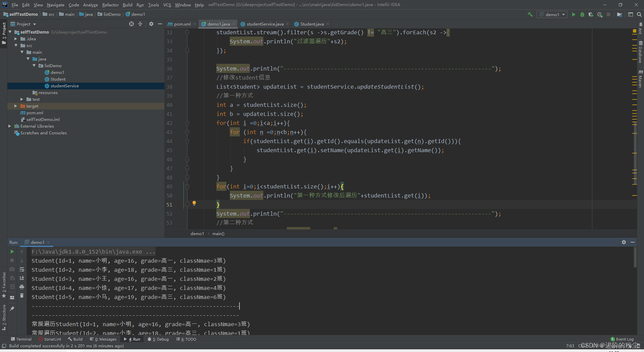
Task: Open the Refactor menu
Action: point(110,5)
